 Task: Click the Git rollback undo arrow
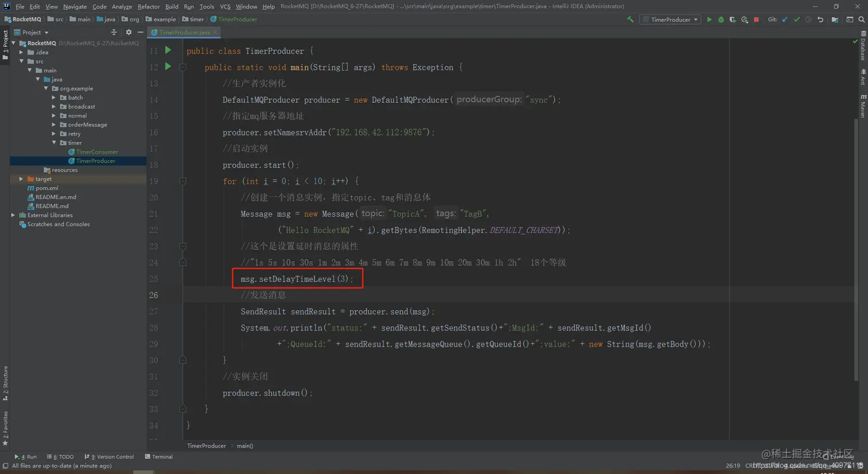click(820, 20)
